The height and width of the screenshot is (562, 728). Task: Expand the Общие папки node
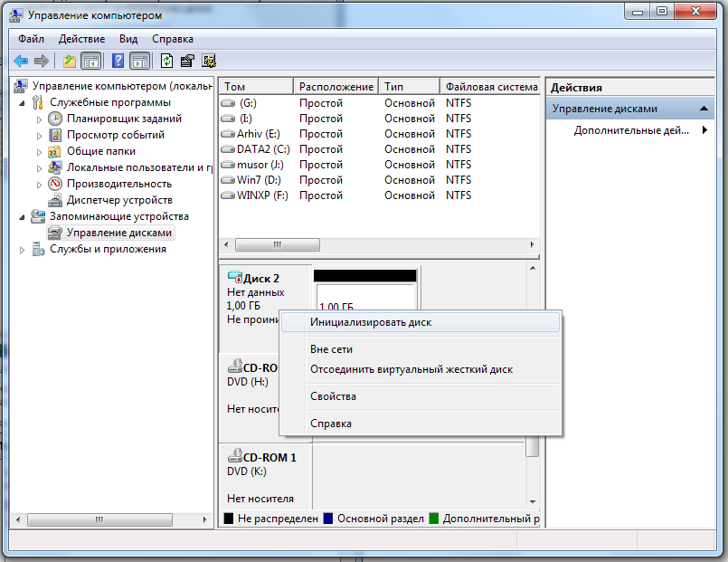pos(40,152)
